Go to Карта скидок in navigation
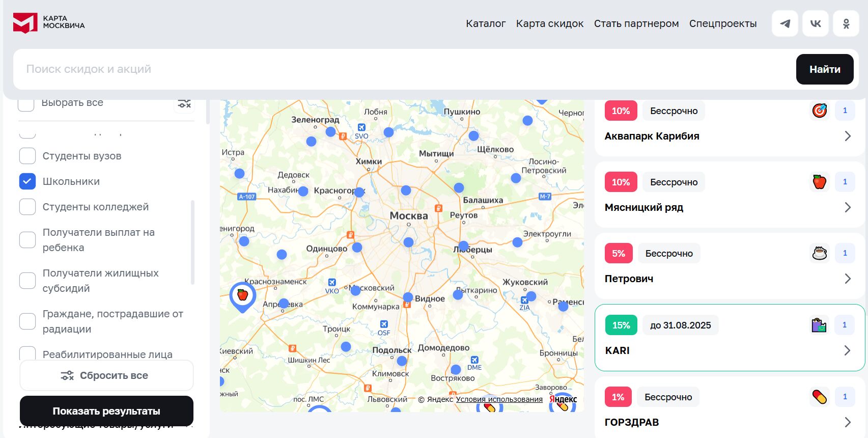This screenshot has width=868, height=438. tap(550, 23)
